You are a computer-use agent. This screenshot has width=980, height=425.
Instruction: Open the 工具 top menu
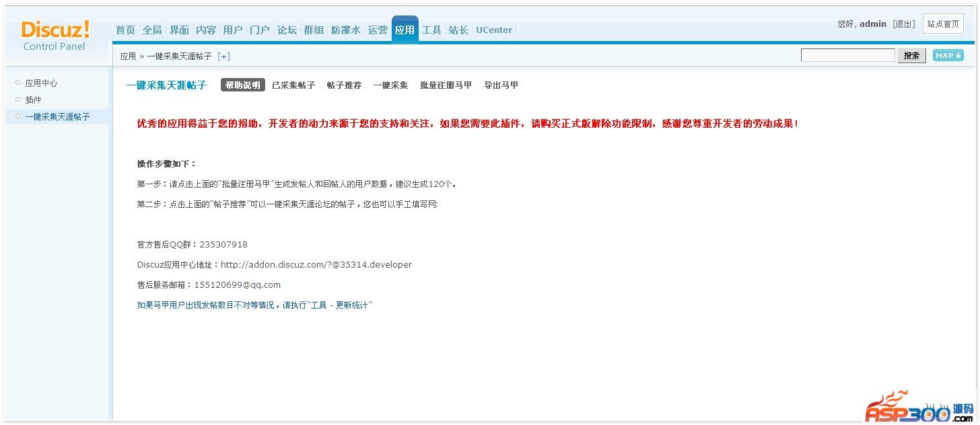[x=431, y=30]
